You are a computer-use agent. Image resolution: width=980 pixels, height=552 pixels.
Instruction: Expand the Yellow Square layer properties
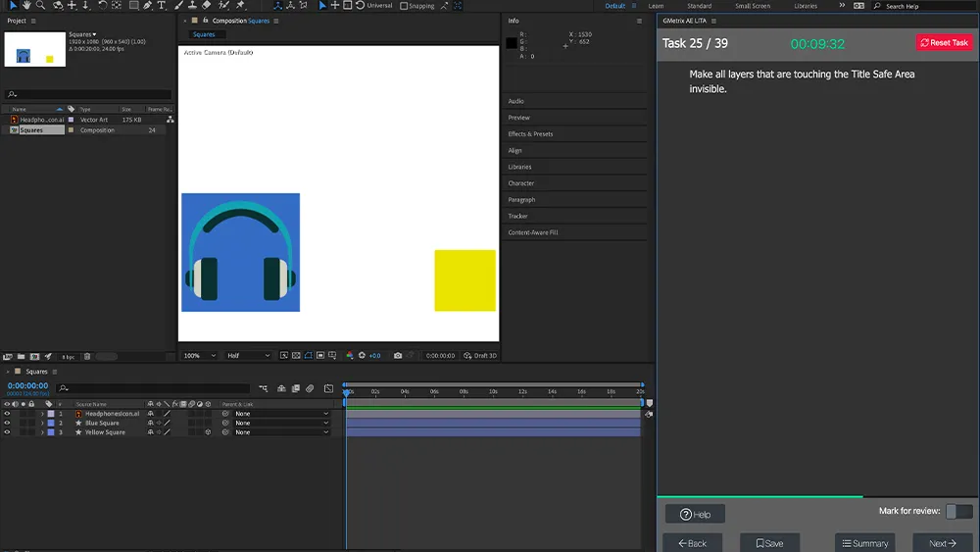click(42, 432)
